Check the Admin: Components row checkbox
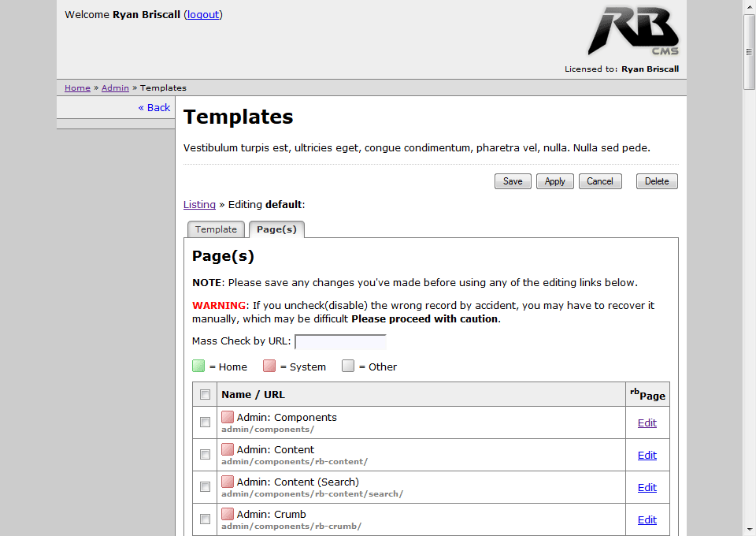 205,422
